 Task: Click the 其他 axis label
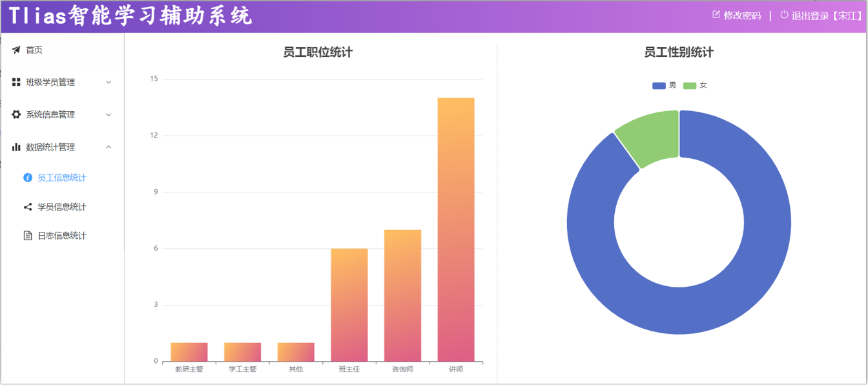296,369
